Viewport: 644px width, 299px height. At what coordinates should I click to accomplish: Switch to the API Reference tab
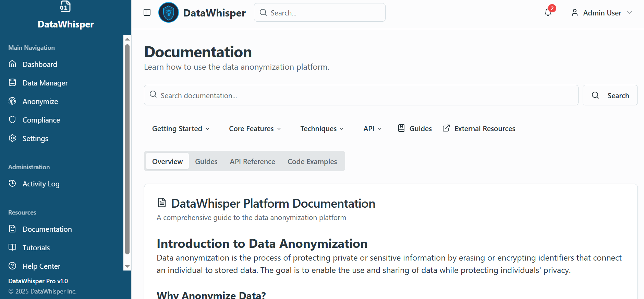(x=252, y=162)
